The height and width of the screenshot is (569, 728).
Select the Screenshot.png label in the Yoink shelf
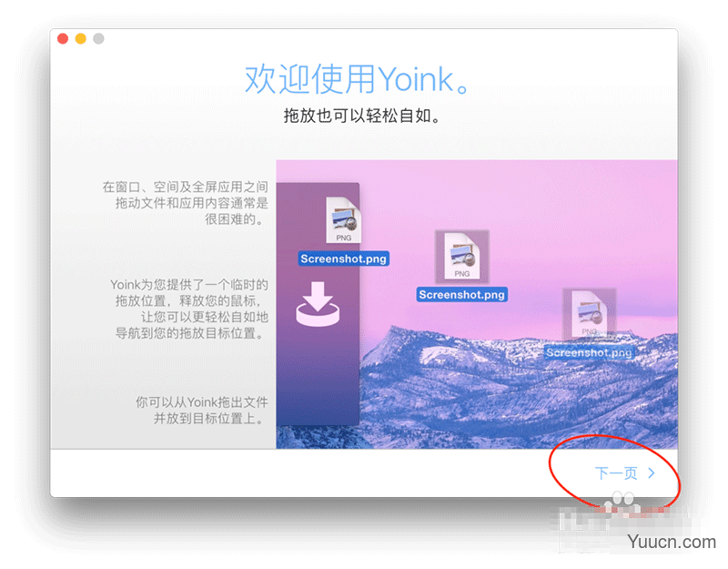click(x=344, y=259)
